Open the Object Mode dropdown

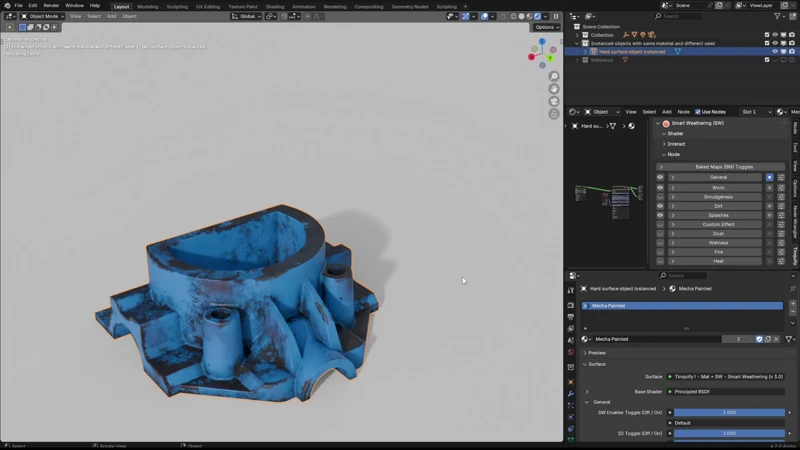tap(42, 16)
